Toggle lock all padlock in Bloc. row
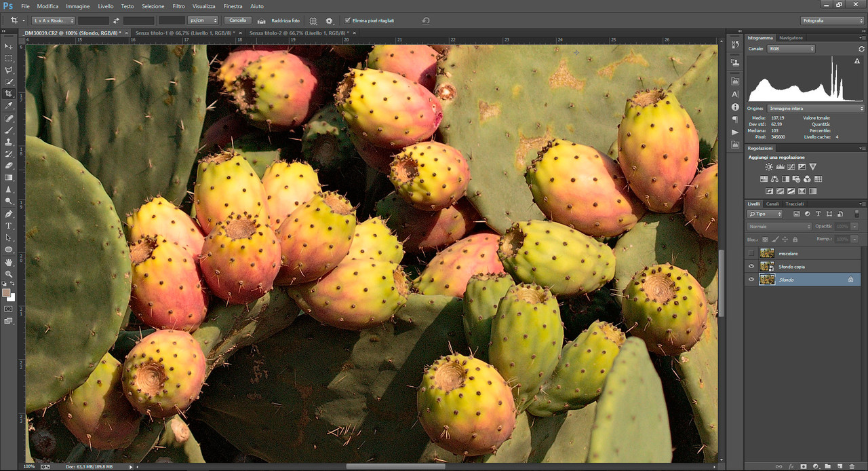 [795, 239]
